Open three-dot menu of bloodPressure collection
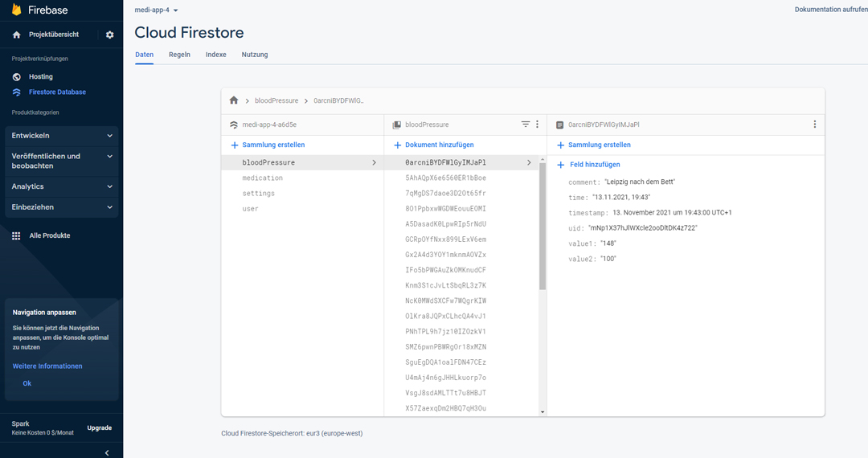 537,125
